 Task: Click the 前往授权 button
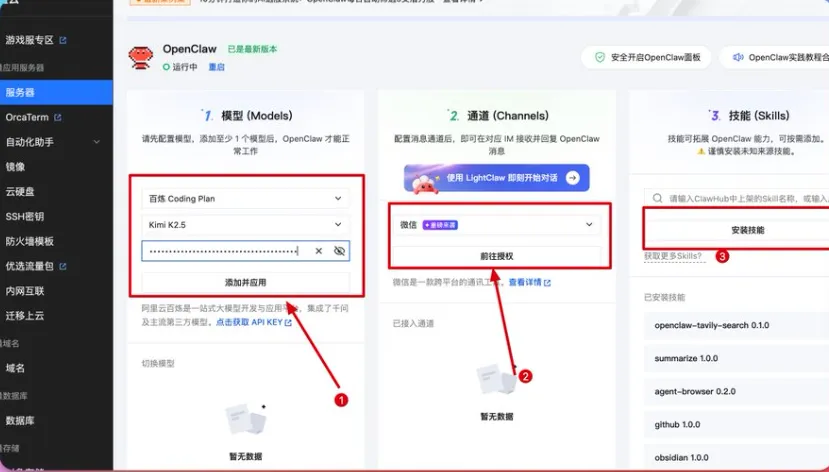point(496,256)
